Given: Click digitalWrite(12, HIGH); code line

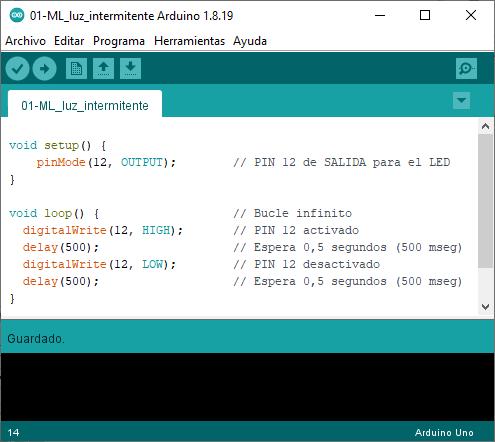Looking at the screenshot, I should [x=103, y=231].
